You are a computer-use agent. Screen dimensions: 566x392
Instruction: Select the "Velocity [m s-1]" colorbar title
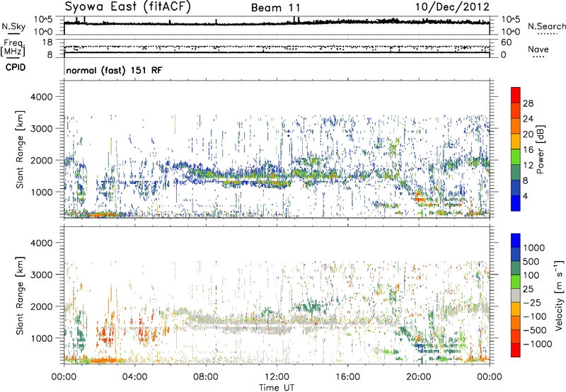coord(559,295)
